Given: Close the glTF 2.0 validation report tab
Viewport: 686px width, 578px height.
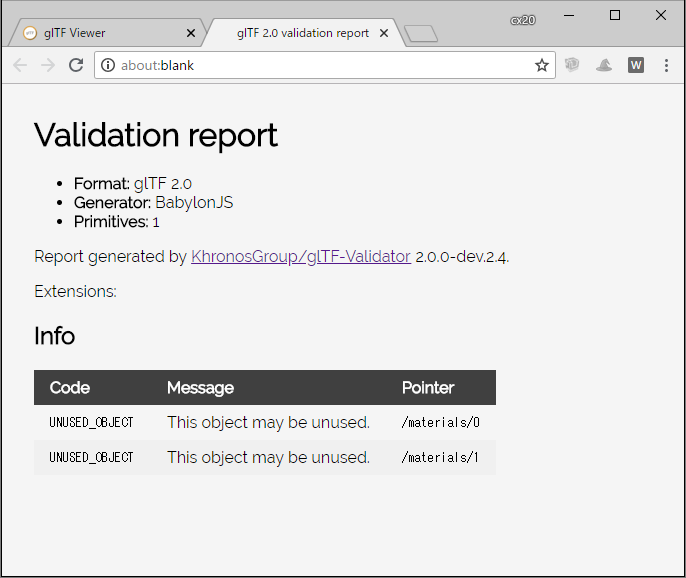Looking at the screenshot, I should [x=384, y=33].
